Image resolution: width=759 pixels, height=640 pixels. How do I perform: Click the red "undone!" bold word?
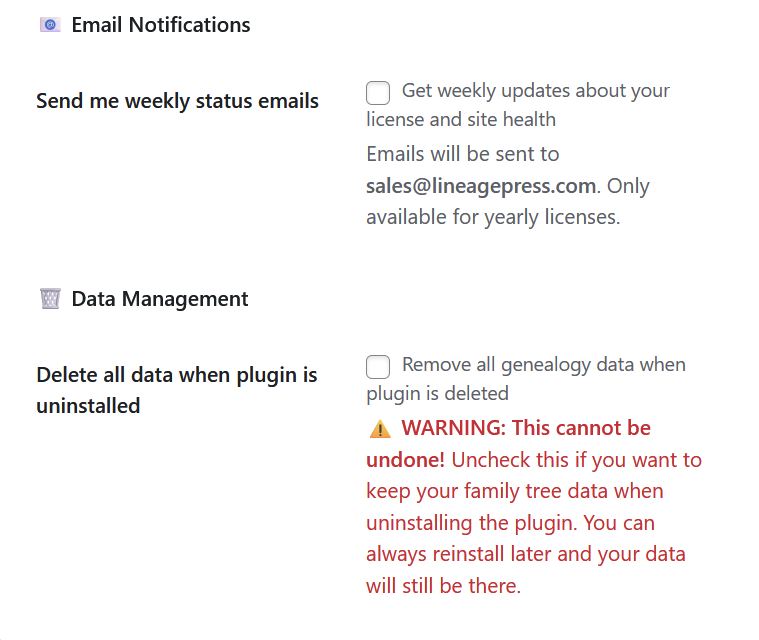tap(405, 460)
